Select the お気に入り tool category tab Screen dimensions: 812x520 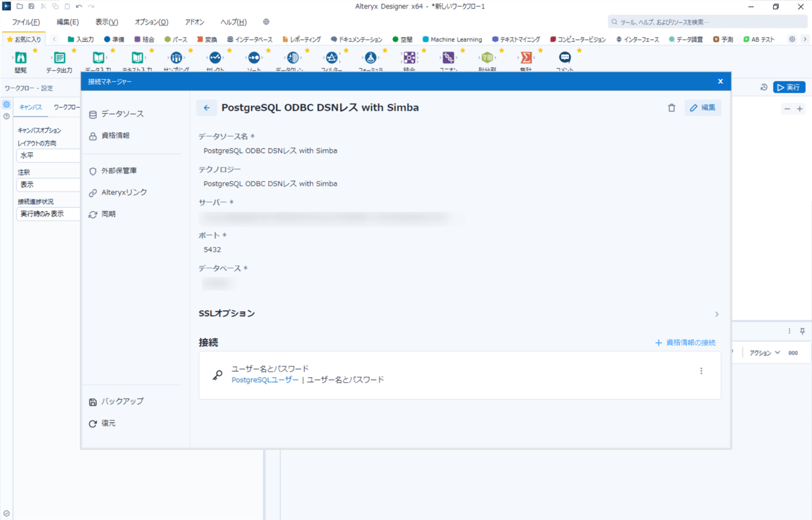24,39
